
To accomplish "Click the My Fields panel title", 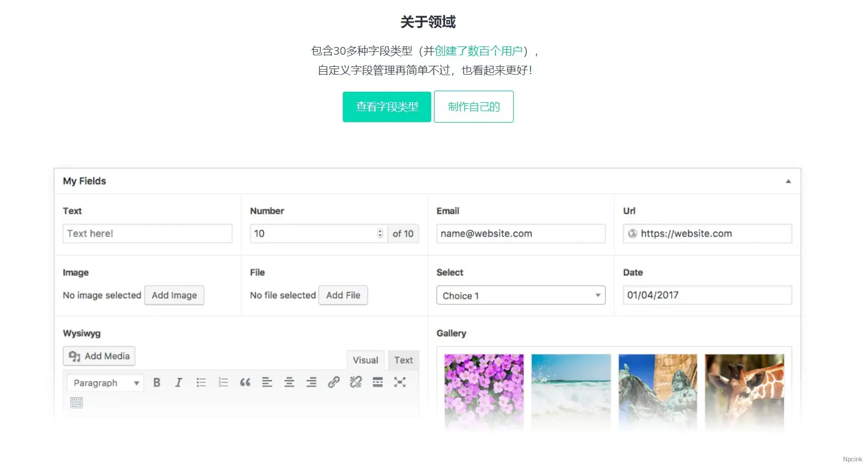I will coord(85,181).
